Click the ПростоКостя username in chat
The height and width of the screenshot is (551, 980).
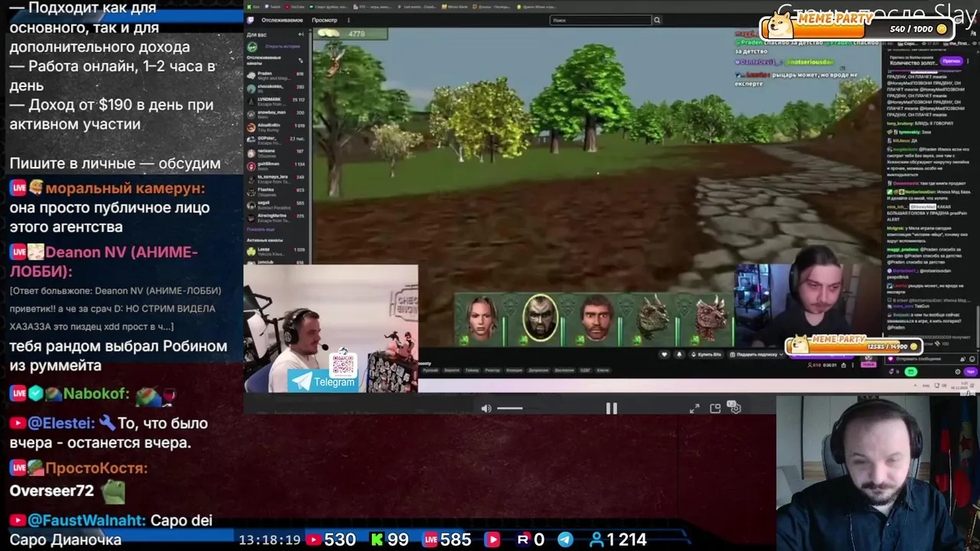point(96,468)
